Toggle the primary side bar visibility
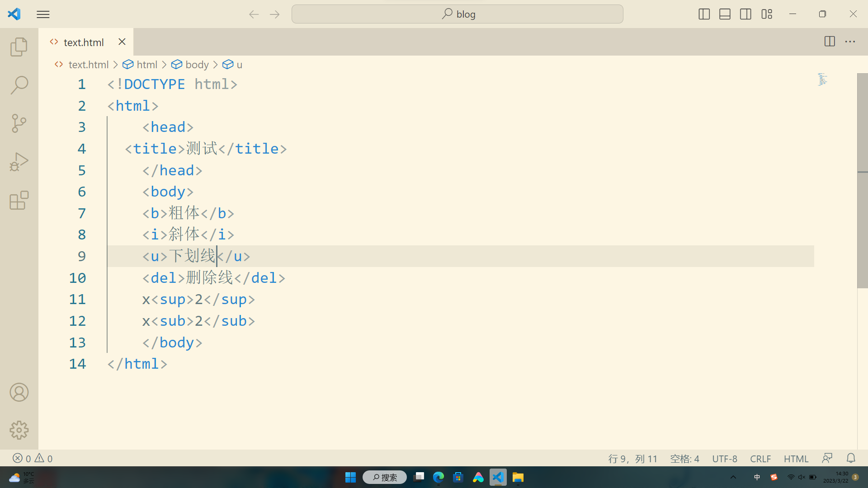The height and width of the screenshot is (488, 868). pos(704,14)
